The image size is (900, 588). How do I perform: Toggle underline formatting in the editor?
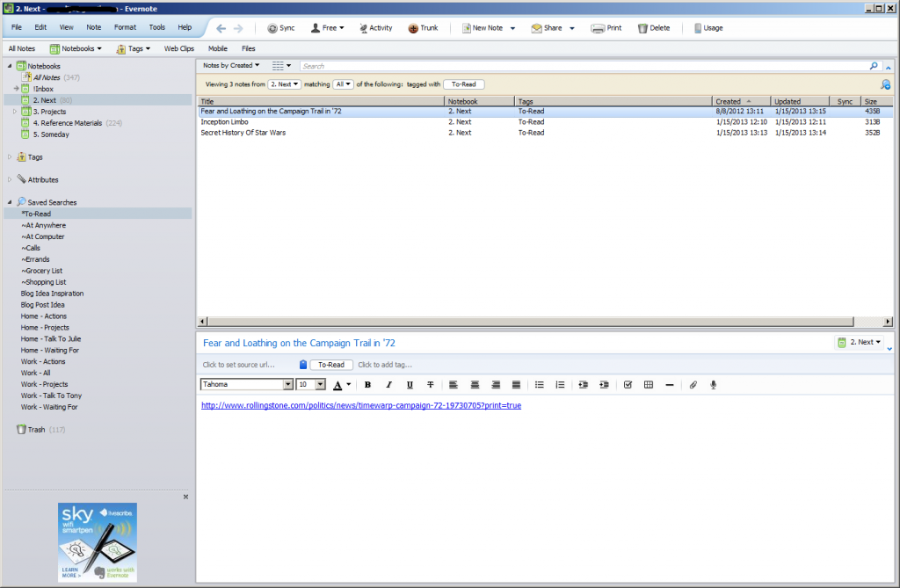[x=410, y=385]
